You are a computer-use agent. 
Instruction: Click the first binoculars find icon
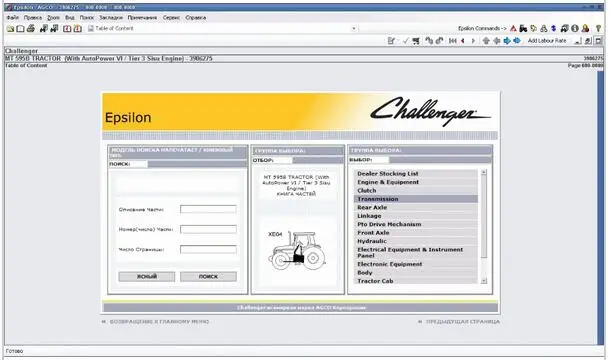click(x=44, y=28)
